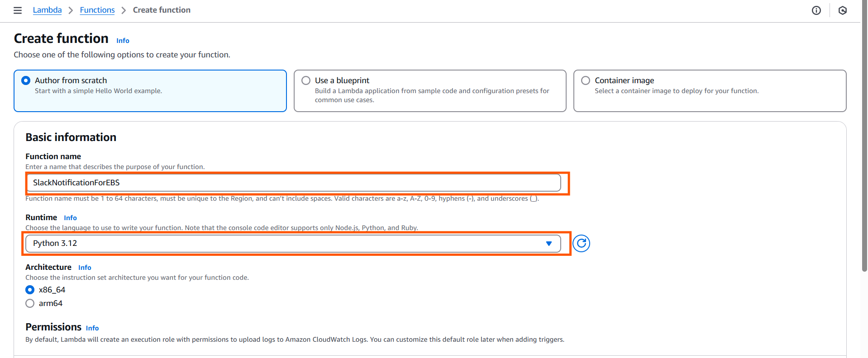Open the info panel icon in header
The image size is (868, 358).
[x=816, y=10]
